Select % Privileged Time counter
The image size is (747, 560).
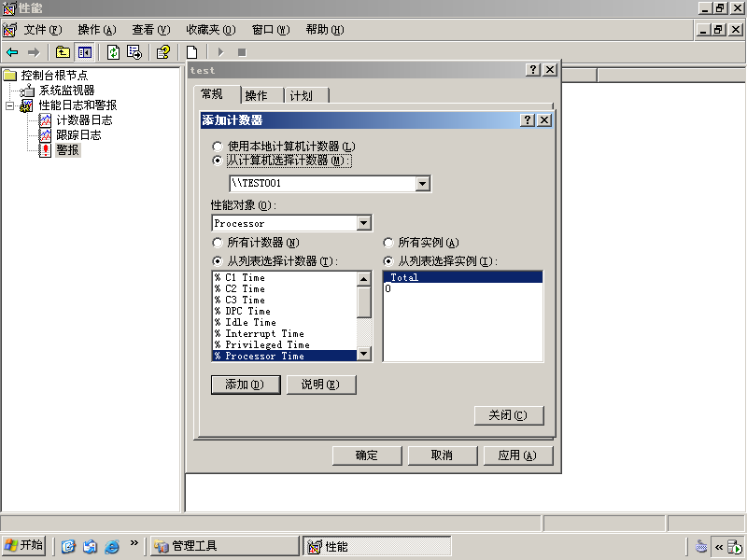285,344
